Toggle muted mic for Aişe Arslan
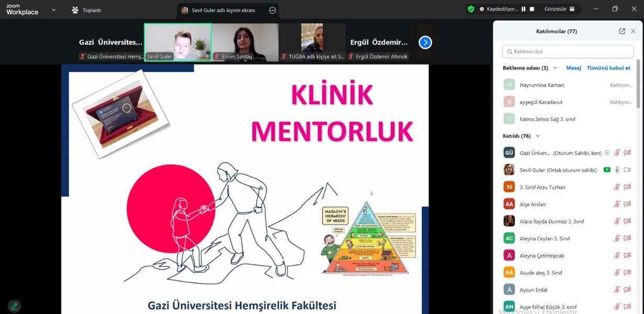This screenshot has height=314, width=644. coord(617,204)
